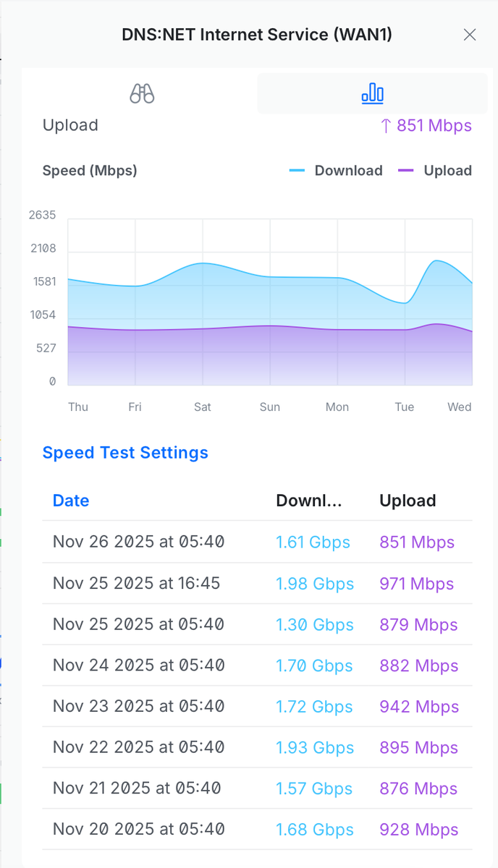Click the Sat point on speed chart

pyautogui.click(x=203, y=263)
